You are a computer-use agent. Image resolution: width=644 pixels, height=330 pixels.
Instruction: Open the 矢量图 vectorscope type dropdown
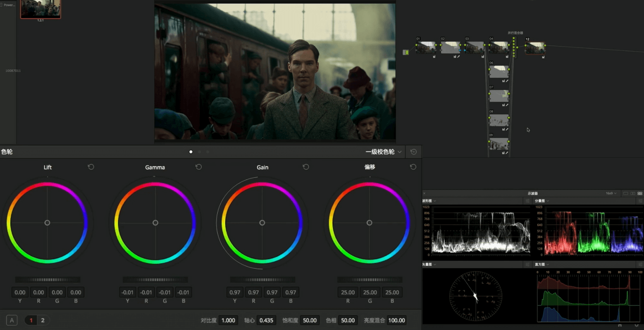tap(429, 264)
